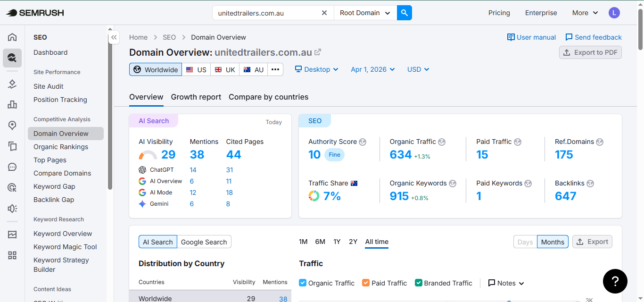644x302 pixels.
Task: Open the Root Domain dropdown
Action: coord(365,13)
